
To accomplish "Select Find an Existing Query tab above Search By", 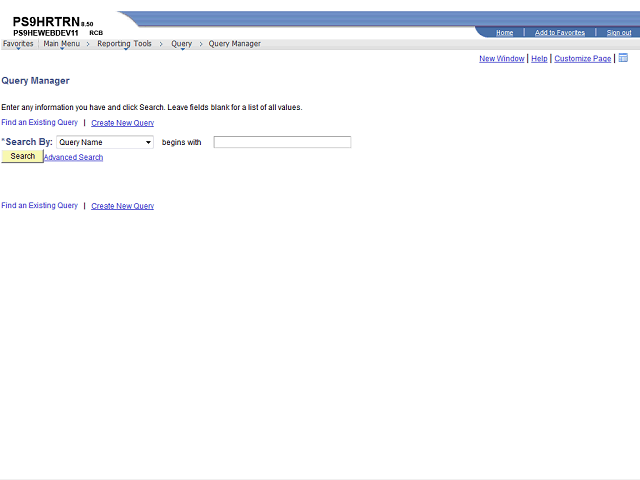I will pyautogui.click(x=39, y=122).
